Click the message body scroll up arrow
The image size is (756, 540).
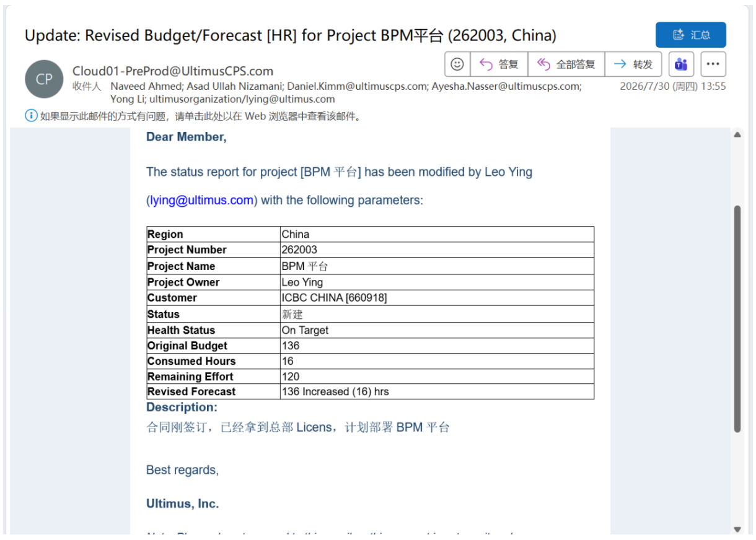tap(737, 134)
